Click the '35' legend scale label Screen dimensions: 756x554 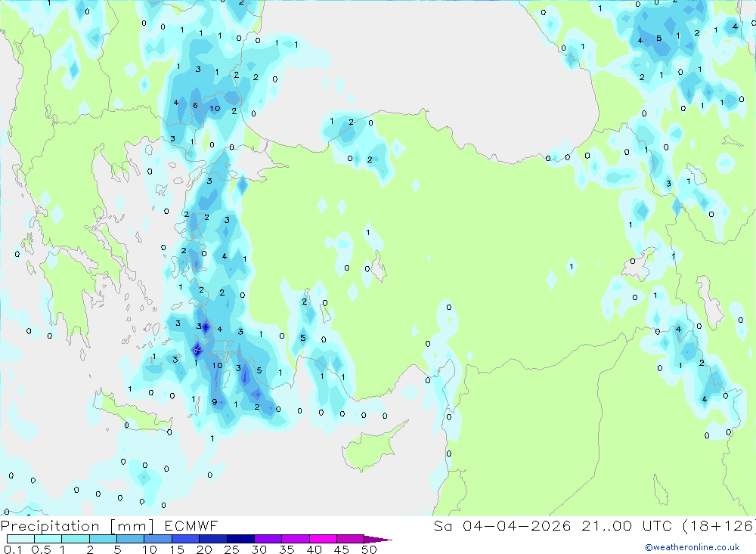click(x=287, y=549)
